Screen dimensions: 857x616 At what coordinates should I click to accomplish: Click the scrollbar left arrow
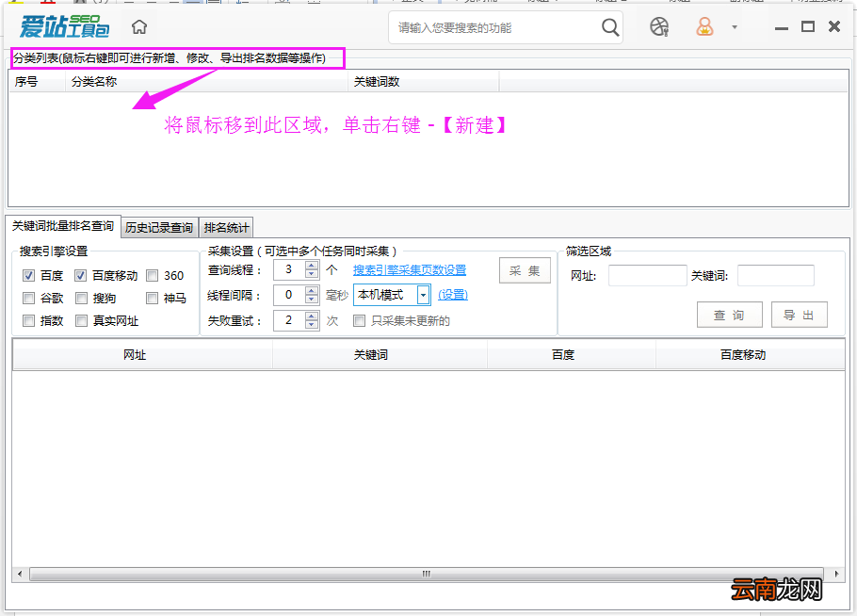click(x=20, y=574)
